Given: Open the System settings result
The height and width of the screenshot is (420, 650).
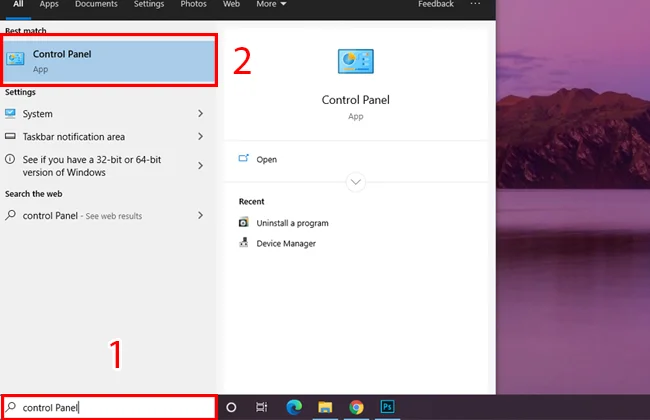Looking at the screenshot, I should click(x=106, y=114).
